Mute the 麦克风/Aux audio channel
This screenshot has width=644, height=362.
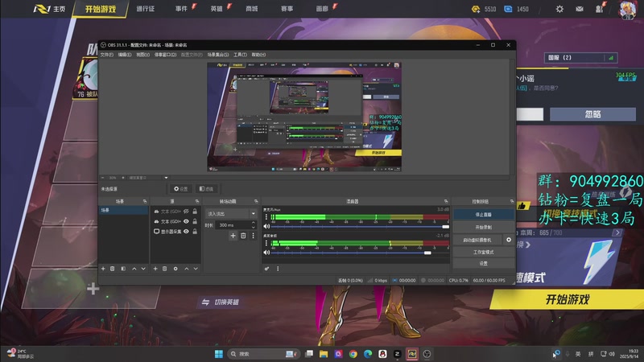click(x=266, y=226)
